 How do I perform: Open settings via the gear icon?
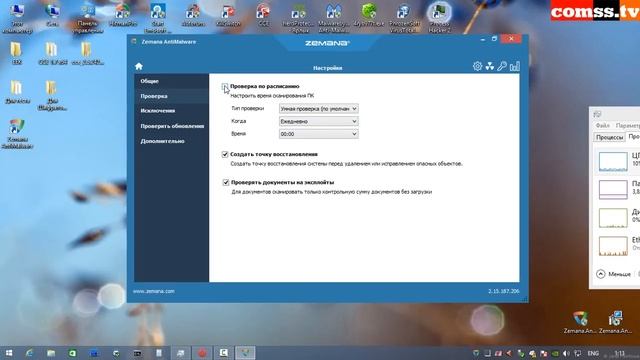pyautogui.click(x=477, y=66)
